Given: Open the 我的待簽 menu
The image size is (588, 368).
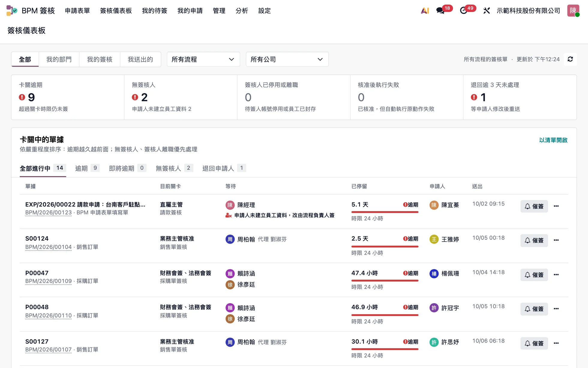Looking at the screenshot, I should [x=154, y=11].
